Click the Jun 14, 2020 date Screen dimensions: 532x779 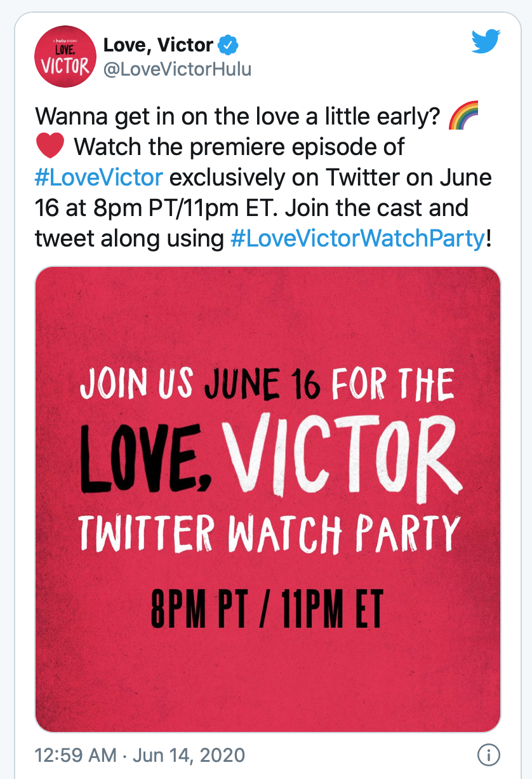coord(189,755)
